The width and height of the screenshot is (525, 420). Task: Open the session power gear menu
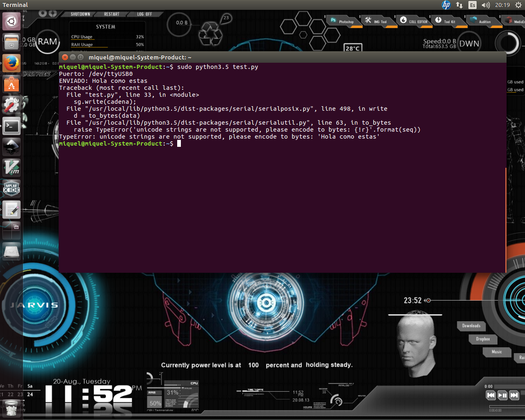coord(518,5)
